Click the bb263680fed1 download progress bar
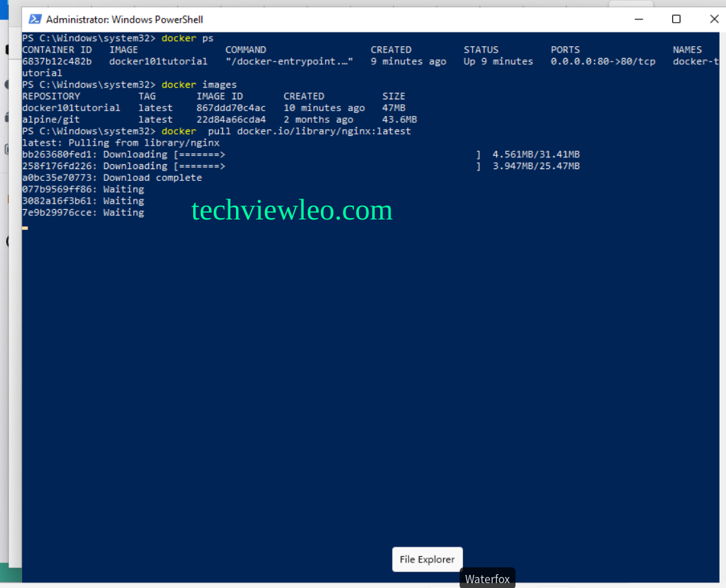The image size is (726, 588). (327, 155)
